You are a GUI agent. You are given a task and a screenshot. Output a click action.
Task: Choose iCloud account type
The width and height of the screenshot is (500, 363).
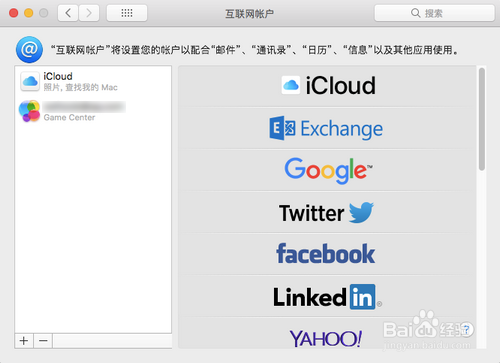click(x=327, y=86)
